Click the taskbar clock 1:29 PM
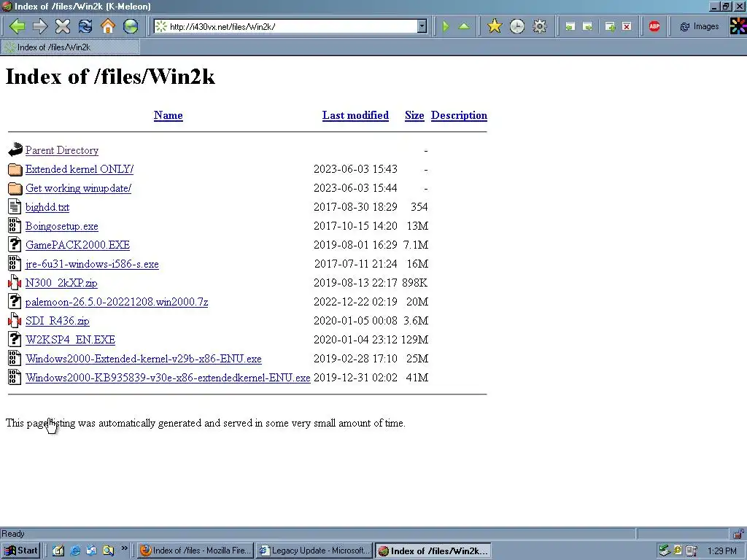This screenshot has width=747, height=560. pos(722,551)
